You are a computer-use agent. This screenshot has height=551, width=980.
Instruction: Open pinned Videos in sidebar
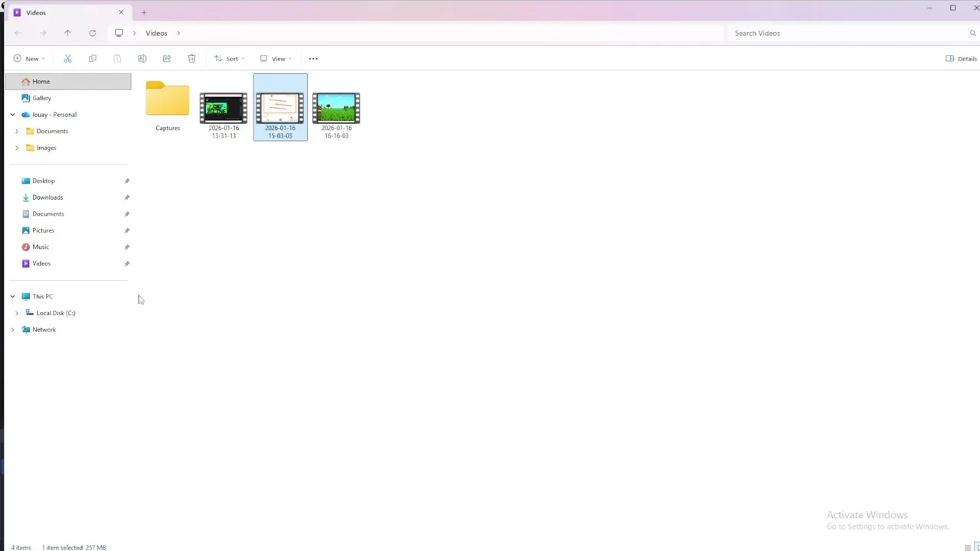pyautogui.click(x=41, y=263)
